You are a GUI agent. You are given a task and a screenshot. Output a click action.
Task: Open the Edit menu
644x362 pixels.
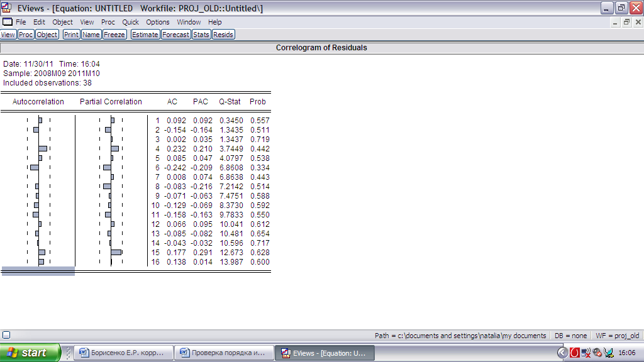point(39,22)
